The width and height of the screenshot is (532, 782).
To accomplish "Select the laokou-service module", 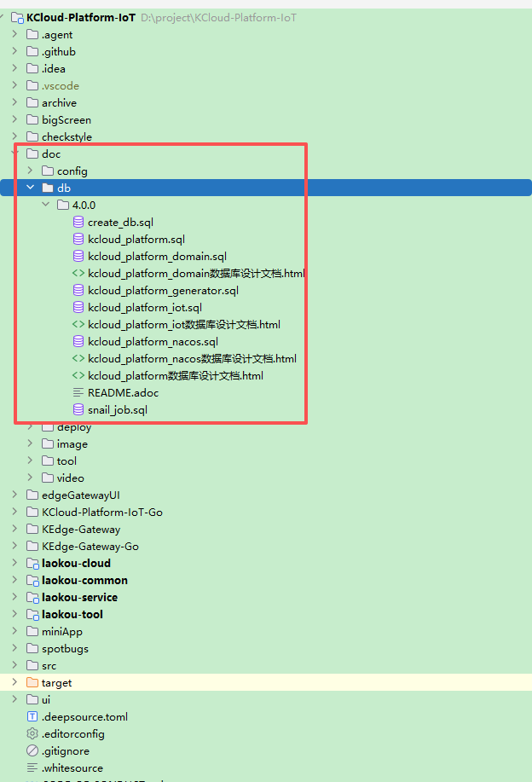I will (79, 598).
